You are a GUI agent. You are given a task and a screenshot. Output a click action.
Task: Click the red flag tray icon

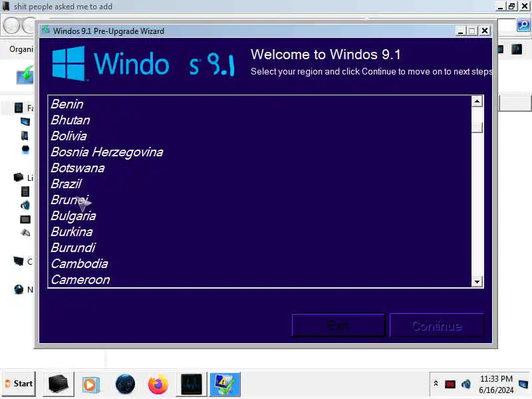tap(450, 384)
